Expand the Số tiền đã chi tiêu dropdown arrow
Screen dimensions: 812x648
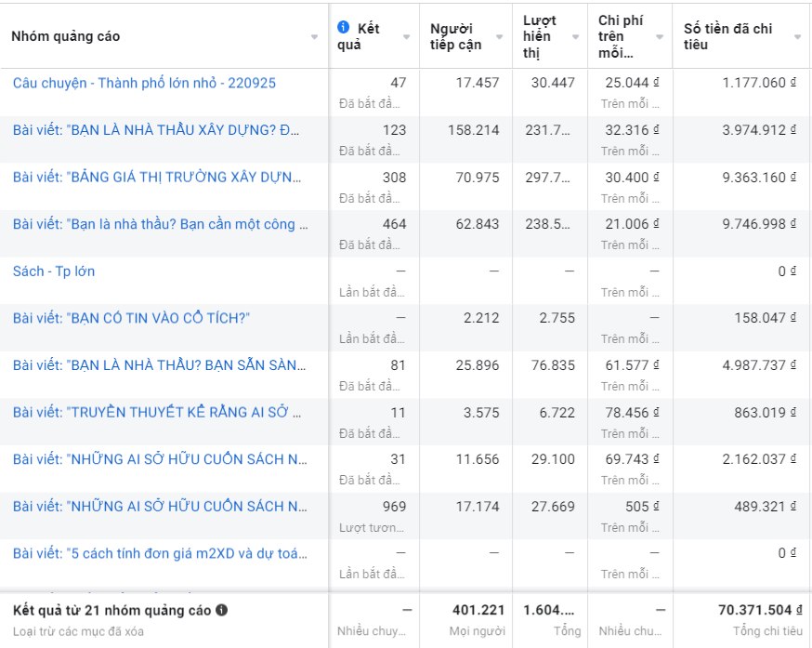coord(797,37)
